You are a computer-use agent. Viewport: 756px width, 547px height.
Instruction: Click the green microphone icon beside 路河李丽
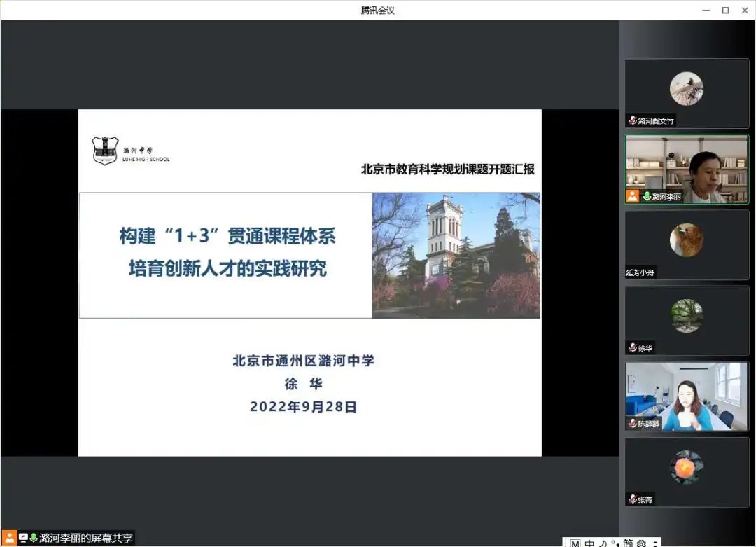[x=647, y=197]
